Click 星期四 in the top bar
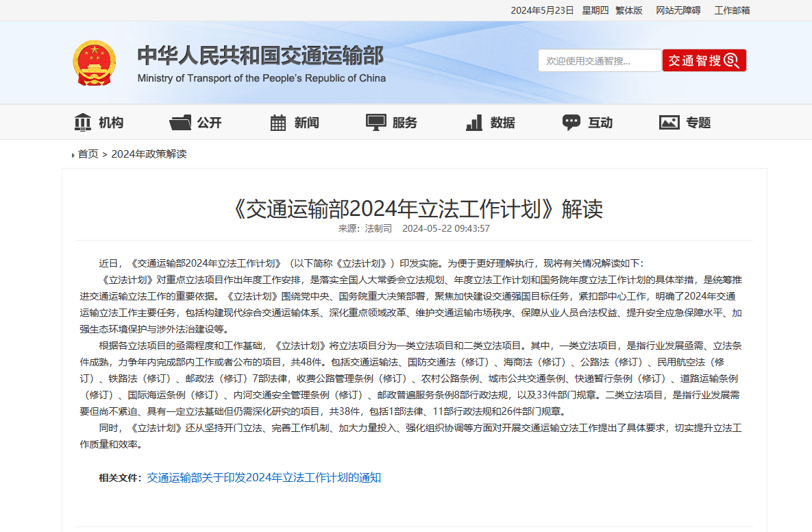The image size is (812, 532). point(595,10)
